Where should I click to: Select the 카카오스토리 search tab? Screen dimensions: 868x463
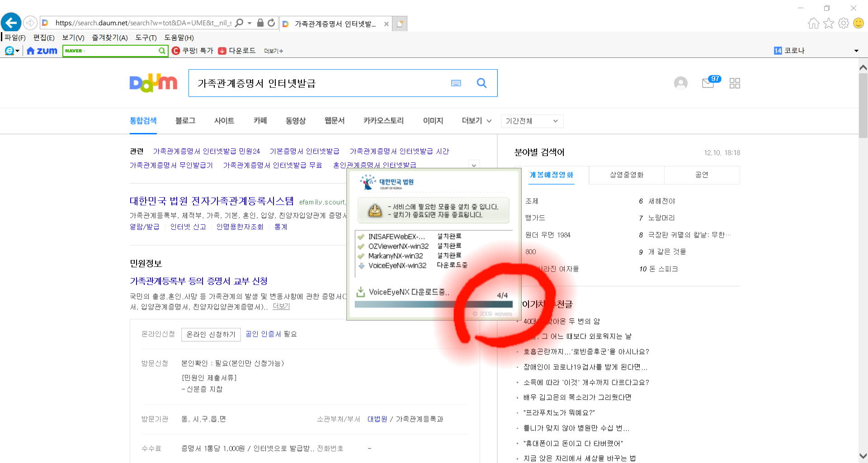(383, 121)
